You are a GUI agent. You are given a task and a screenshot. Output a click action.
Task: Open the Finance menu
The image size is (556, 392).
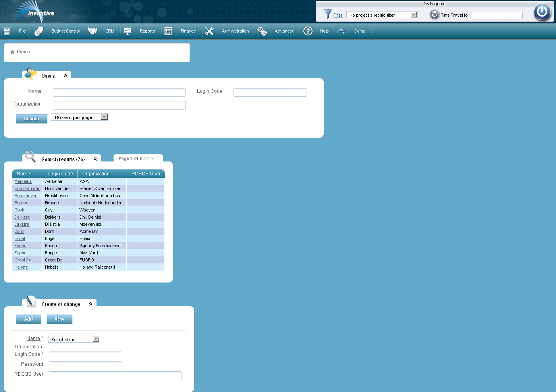188,31
